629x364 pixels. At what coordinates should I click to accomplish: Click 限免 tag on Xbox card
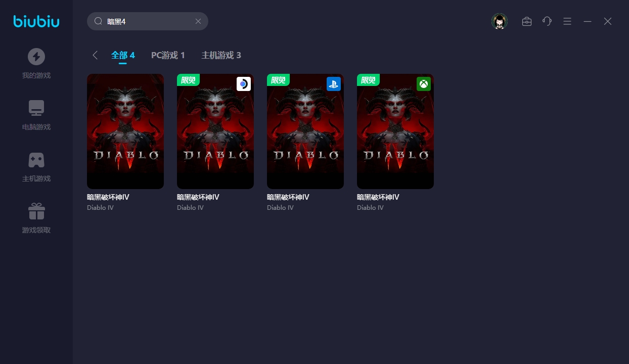[368, 80]
